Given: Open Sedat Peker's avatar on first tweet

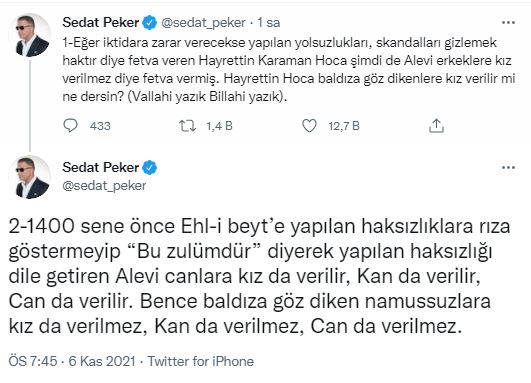Looking at the screenshot, I should click(29, 36).
